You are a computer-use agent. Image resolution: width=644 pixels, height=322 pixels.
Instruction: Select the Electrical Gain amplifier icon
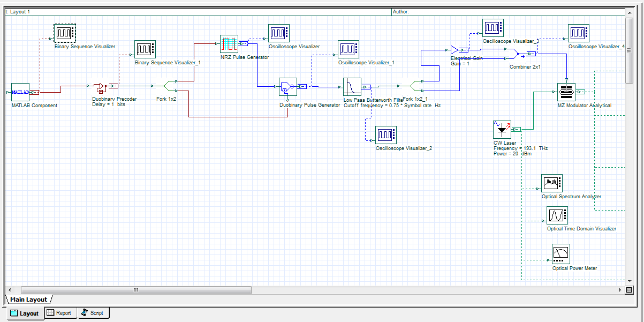[x=456, y=49]
